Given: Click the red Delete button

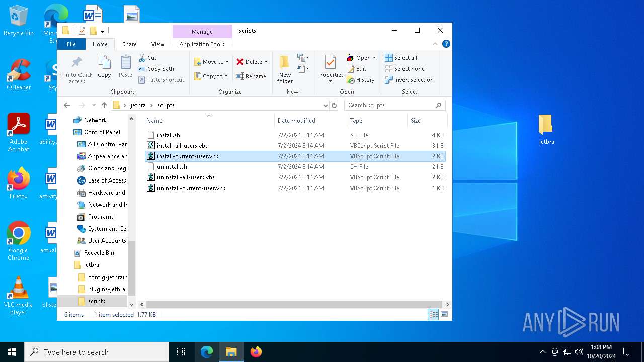Looking at the screenshot, I should tap(252, 62).
